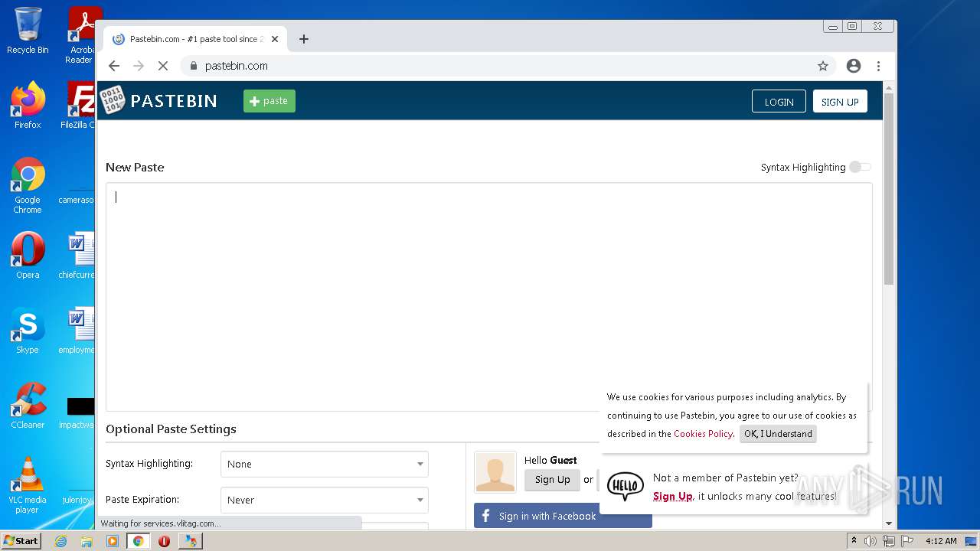Click the volume speaker tray icon
This screenshot has width=980, height=551.
[x=871, y=541]
